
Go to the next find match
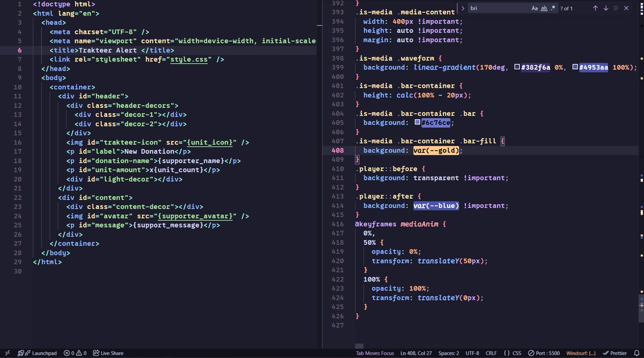coord(605,9)
